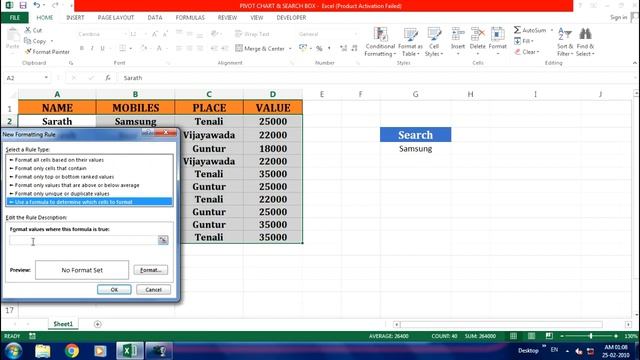
Task: Click the Search header cell in column G
Action: click(x=416, y=135)
